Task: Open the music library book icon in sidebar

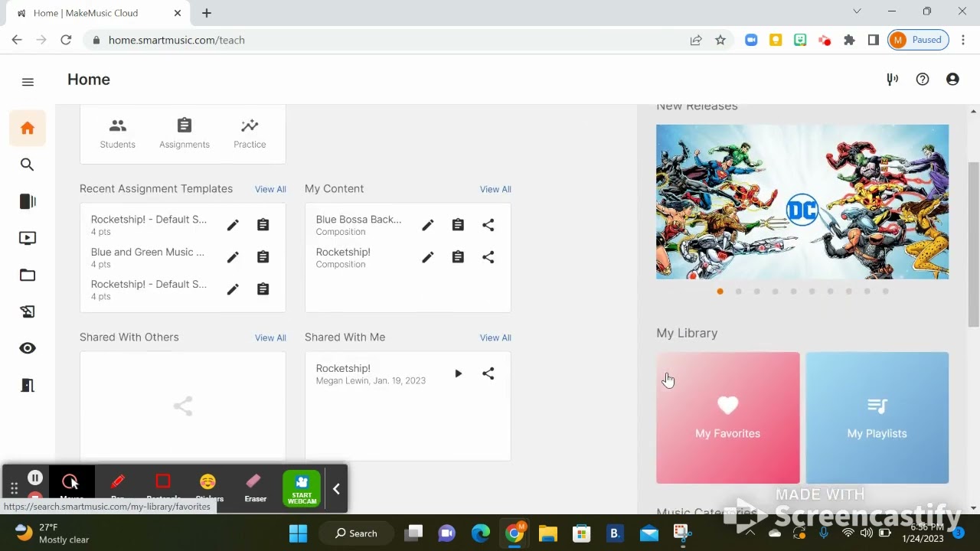Action: tap(28, 201)
